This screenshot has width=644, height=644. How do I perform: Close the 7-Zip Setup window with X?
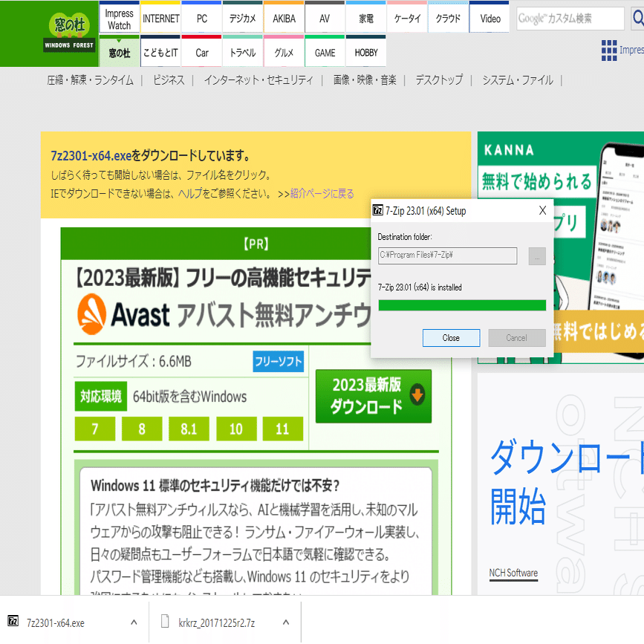tap(542, 211)
